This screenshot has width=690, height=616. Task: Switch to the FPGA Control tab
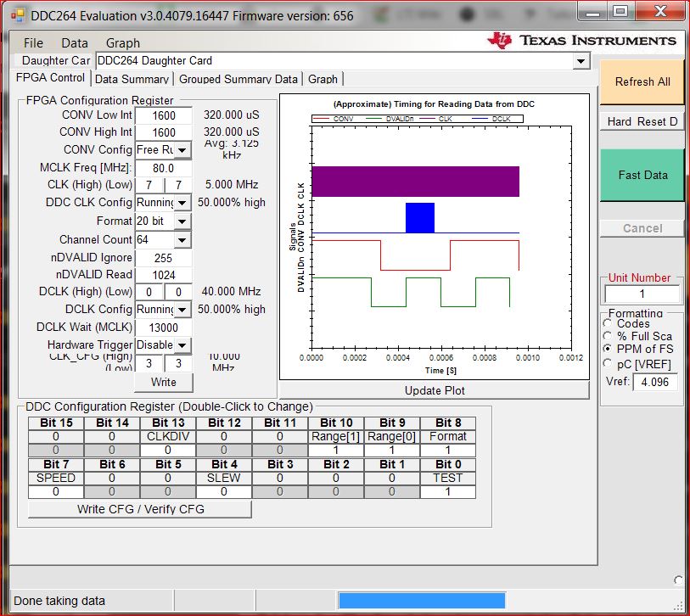(x=50, y=78)
